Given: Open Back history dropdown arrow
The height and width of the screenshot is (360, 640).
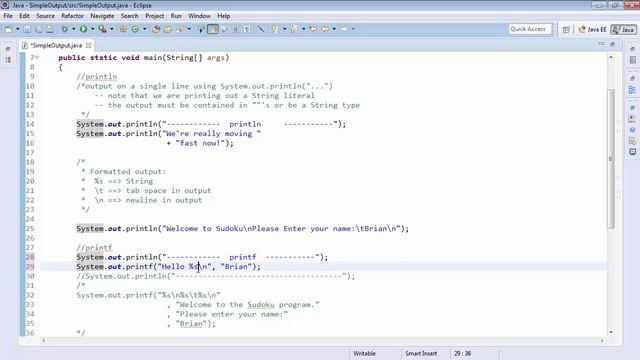Looking at the screenshot, I should point(334,29).
